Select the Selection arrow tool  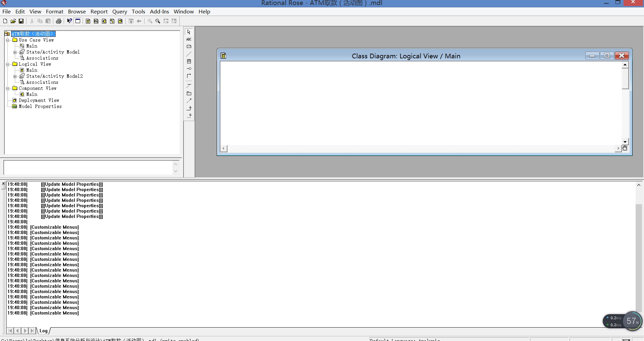pyautogui.click(x=189, y=32)
